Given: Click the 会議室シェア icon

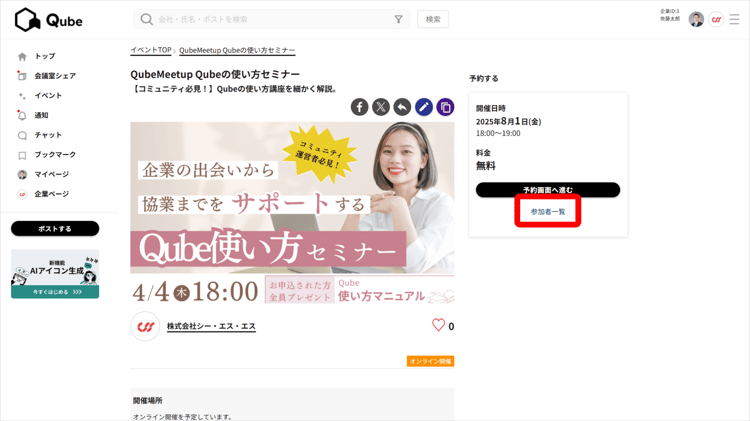Looking at the screenshot, I should click(x=22, y=76).
